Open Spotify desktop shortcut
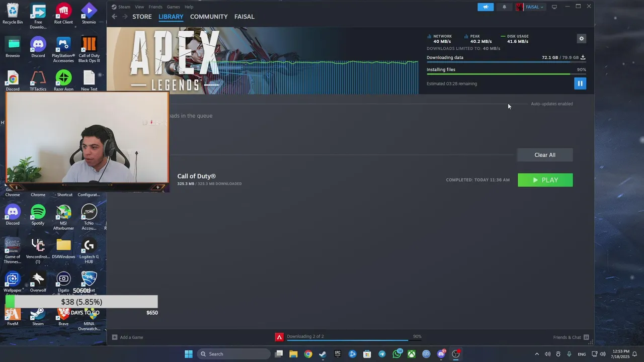The width and height of the screenshot is (644, 362). (38, 215)
